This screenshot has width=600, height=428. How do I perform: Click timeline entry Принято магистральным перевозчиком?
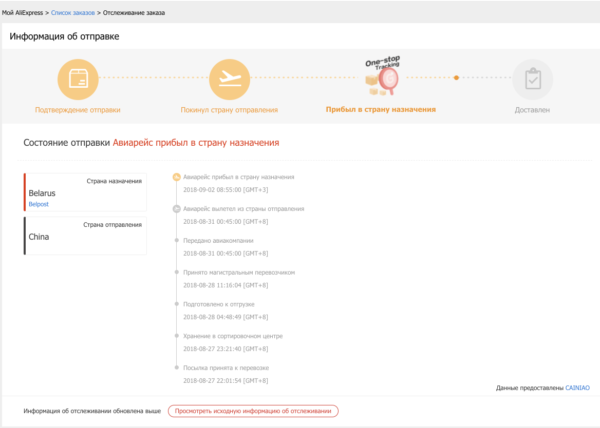pyautogui.click(x=239, y=272)
